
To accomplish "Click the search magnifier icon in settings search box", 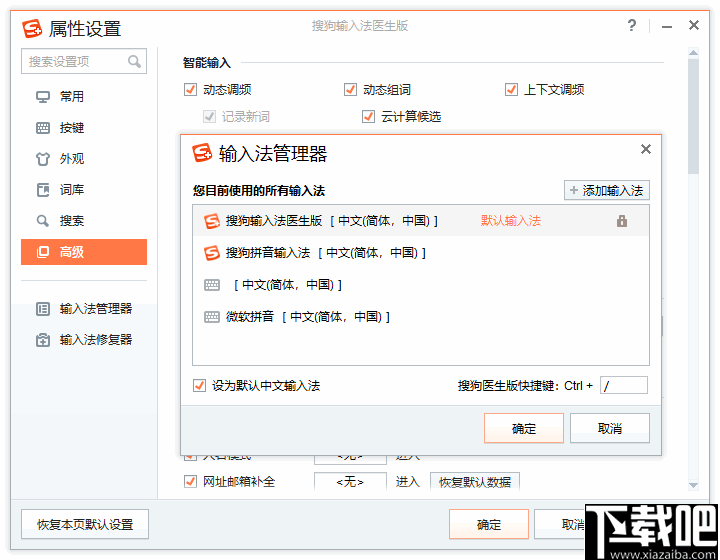I will pos(134,61).
